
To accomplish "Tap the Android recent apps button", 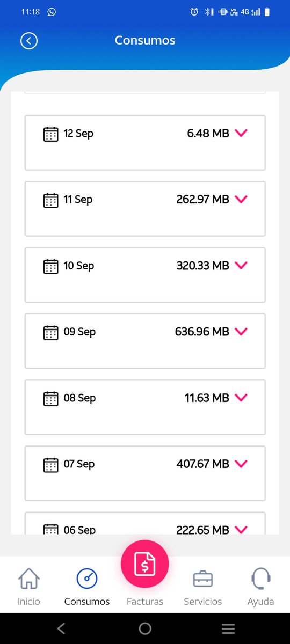I will coord(228,628).
